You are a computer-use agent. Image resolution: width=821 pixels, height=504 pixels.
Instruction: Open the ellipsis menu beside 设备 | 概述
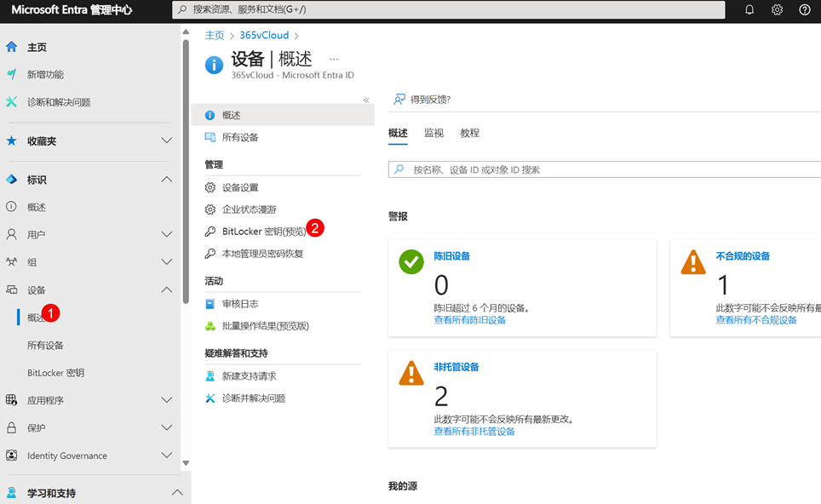coord(334,59)
